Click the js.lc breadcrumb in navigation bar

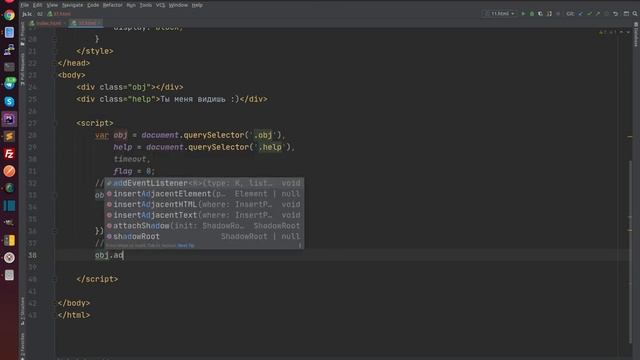27,14
